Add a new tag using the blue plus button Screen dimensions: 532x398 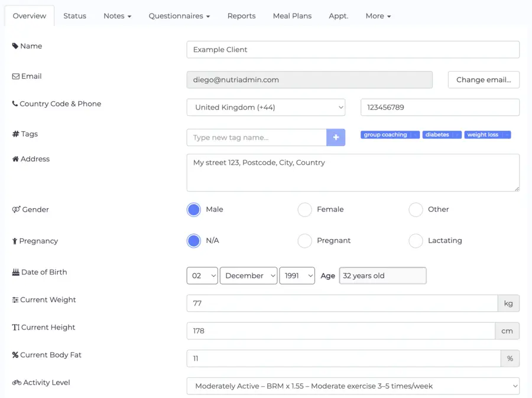[x=336, y=137]
